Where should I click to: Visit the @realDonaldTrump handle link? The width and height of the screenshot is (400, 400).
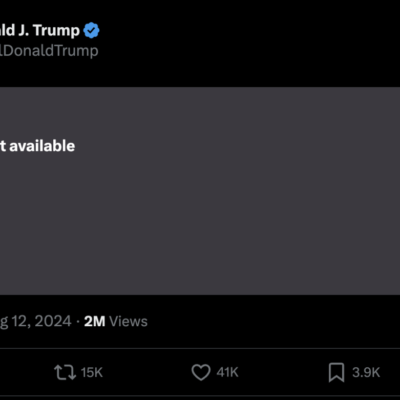click(49, 51)
